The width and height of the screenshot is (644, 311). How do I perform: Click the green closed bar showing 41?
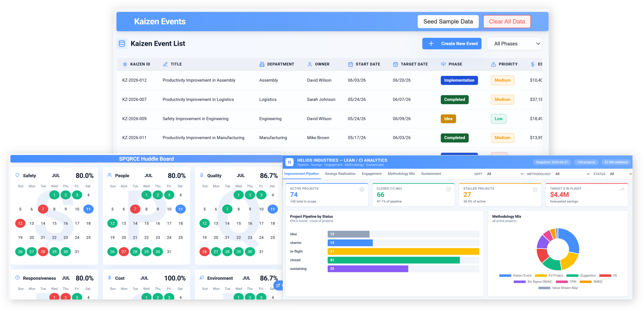[393, 260]
